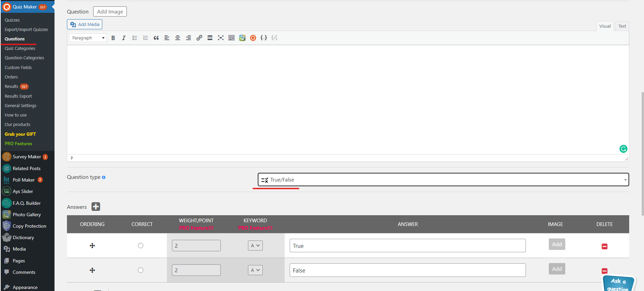Screen dimensions: 644x291
Task: Toggle italic formatting in the editor
Action: (124, 38)
